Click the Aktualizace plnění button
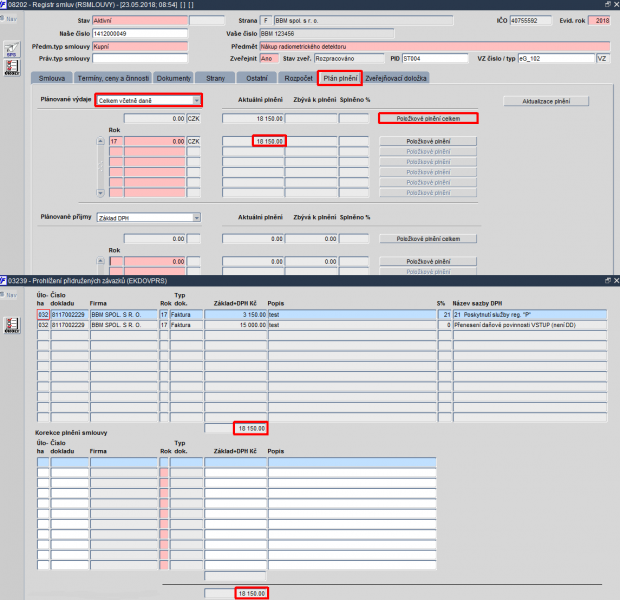 click(546, 101)
